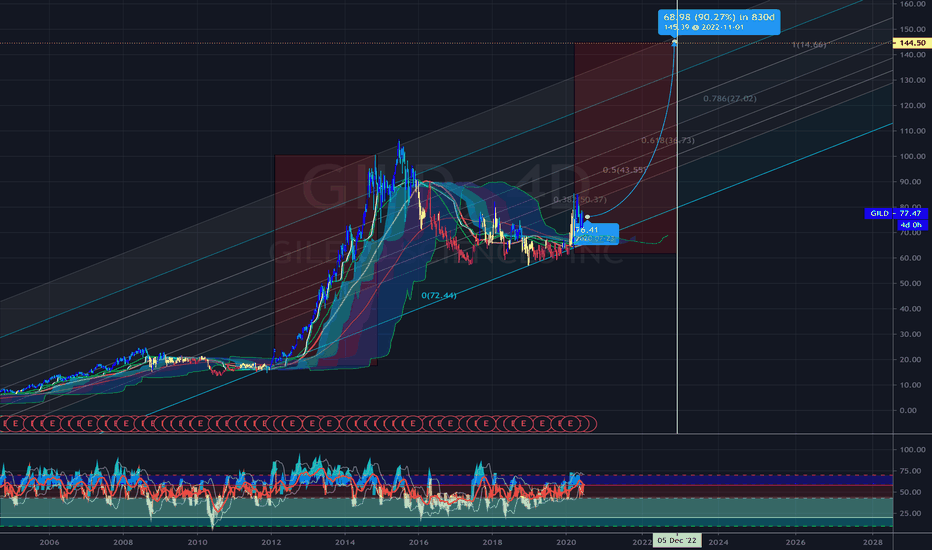The height and width of the screenshot is (550, 932).
Task: Click the 2006 time axis label
Action: (x=49, y=542)
